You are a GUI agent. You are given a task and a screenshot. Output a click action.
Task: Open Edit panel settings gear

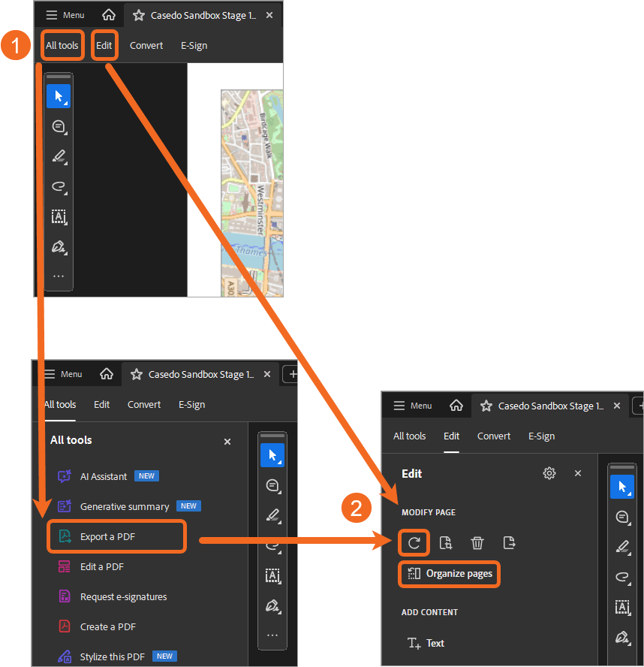(549, 473)
